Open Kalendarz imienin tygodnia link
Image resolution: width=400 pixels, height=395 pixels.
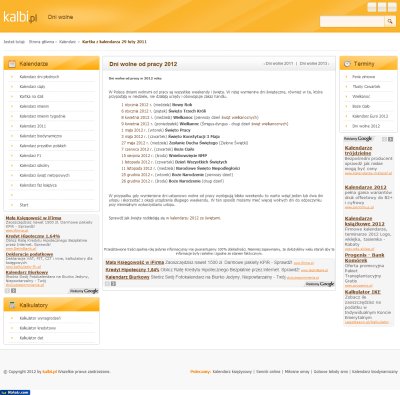[x=42, y=116]
